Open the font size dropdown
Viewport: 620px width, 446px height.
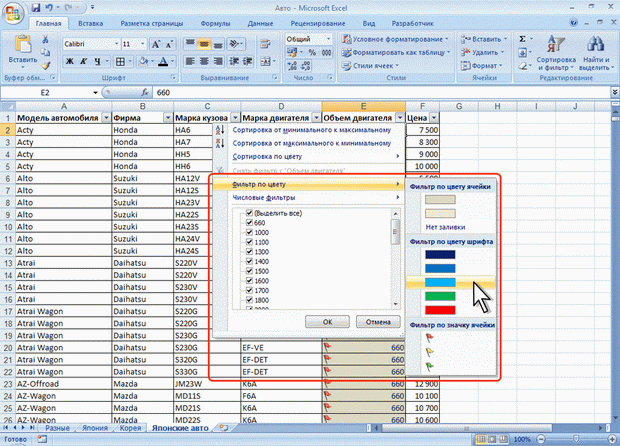143,44
